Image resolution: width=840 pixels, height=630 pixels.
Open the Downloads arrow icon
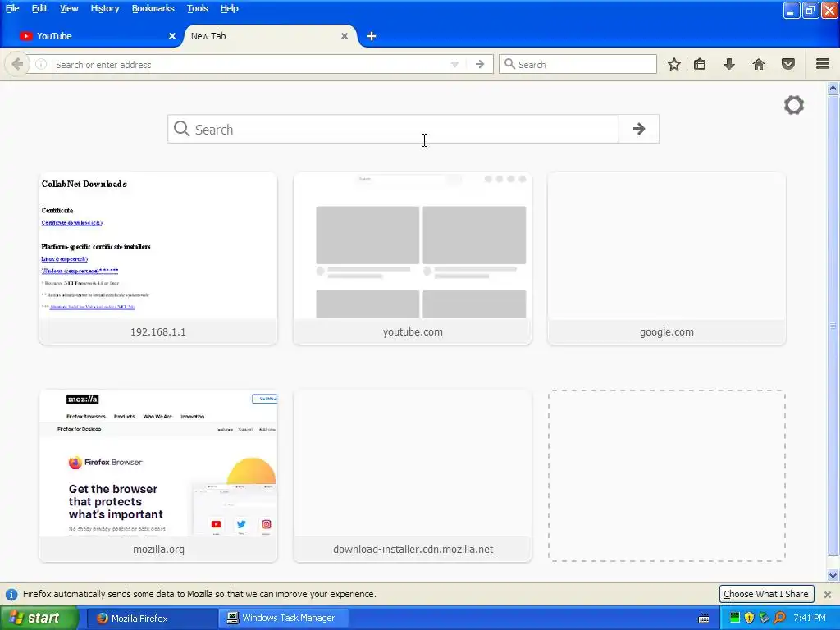pos(728,64)
